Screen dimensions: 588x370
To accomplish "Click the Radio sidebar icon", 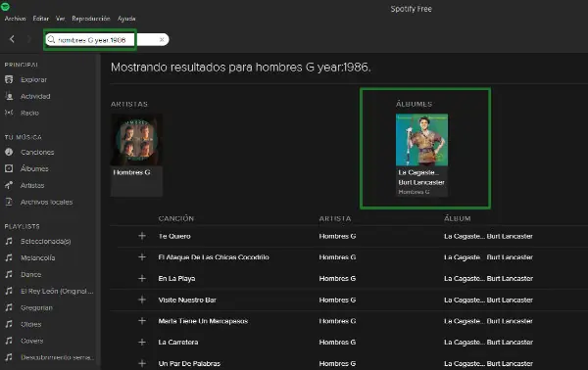I will click(9, 113).
